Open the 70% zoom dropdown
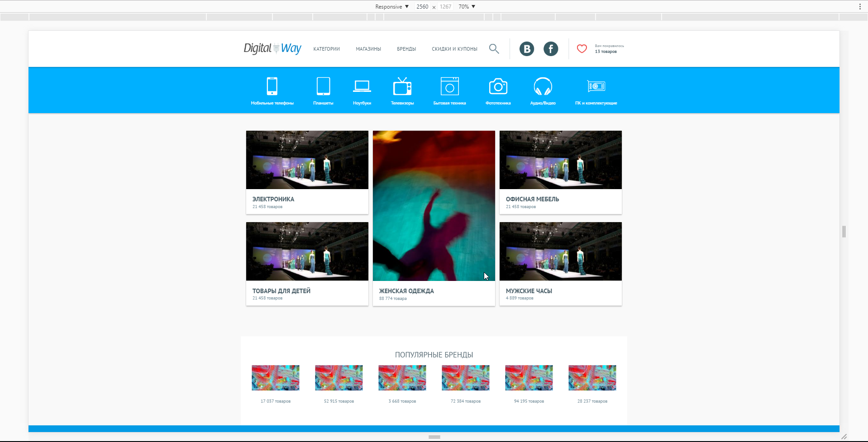 pos(467,7)
